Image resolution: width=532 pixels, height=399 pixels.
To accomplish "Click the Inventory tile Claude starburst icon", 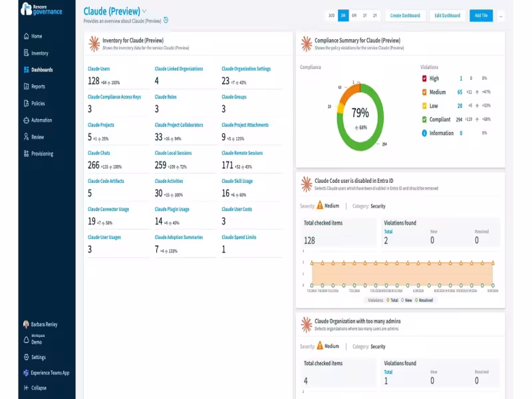I will click(x=94, y=44).
